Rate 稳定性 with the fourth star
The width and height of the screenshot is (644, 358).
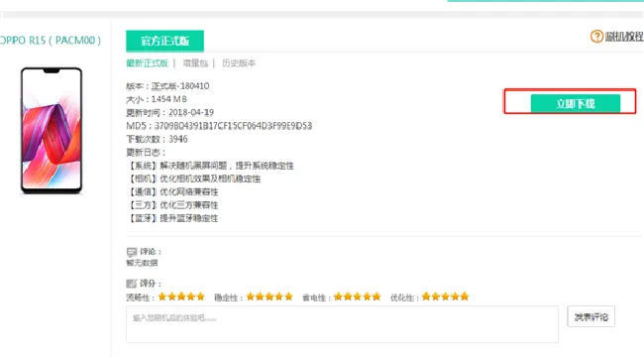(x=278, y=297)
